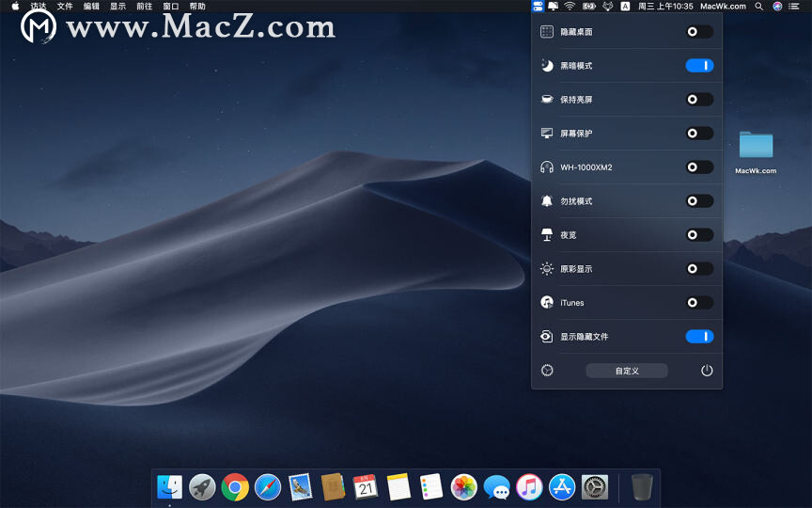Viewport: 812px width, 508px height.
Task: Turn off the 显示隐藏文件 switch
Action: (699, 337)
